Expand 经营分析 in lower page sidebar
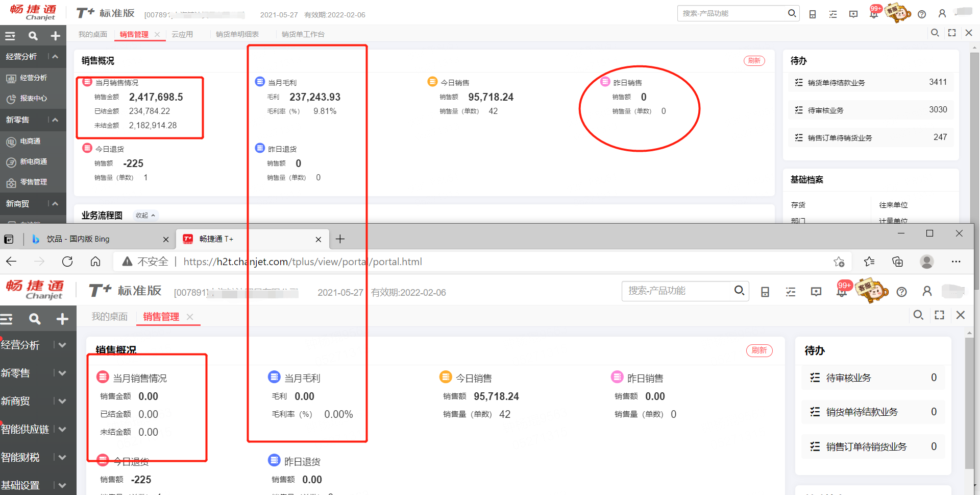The height and width of the screenshot is (495, 980). [62, 345]
